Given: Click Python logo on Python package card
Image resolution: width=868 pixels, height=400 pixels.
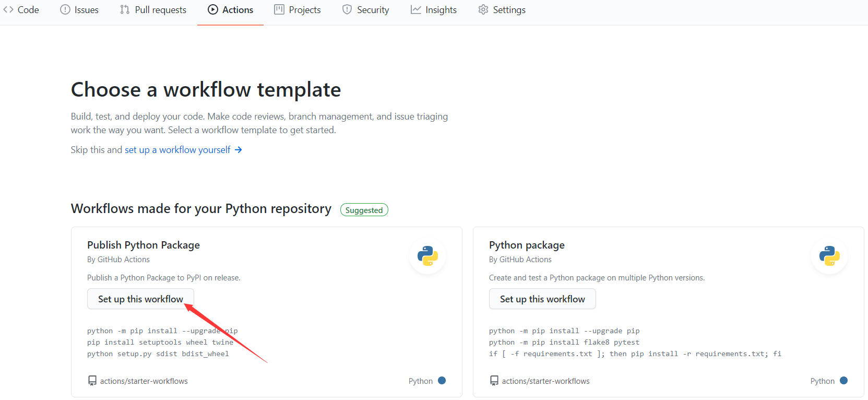Looking at the screenshot, I should [829, 256].
